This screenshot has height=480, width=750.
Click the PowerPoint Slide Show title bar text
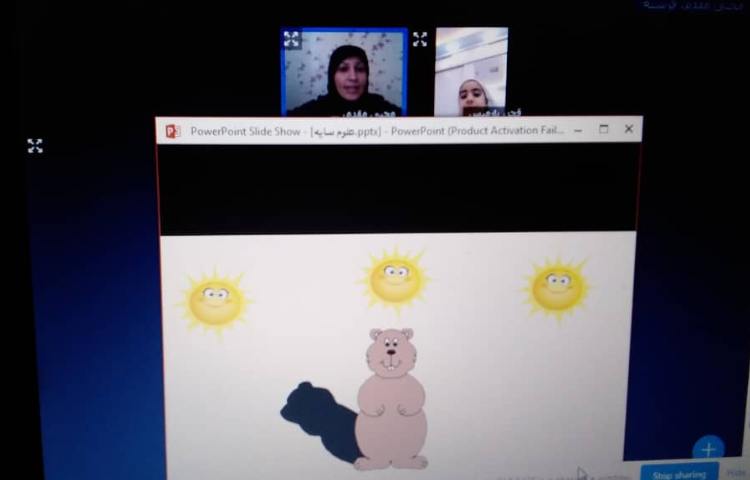tap(377, 131)
